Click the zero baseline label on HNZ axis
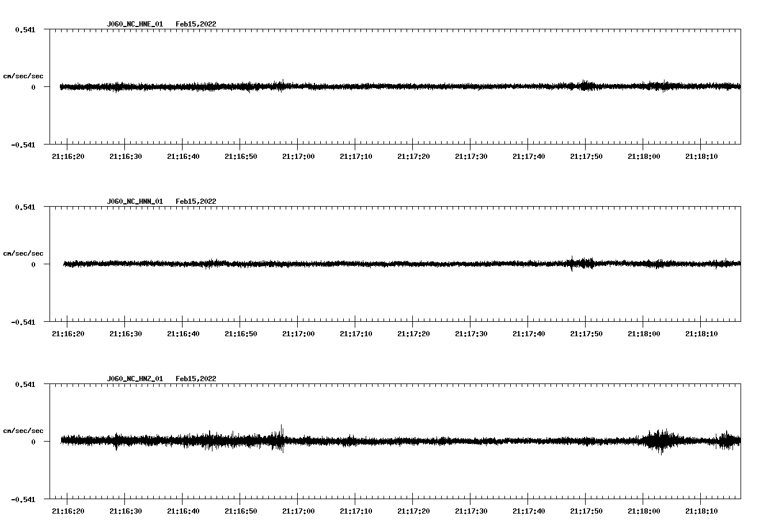The image size is (782, 532). coord(33,442)
